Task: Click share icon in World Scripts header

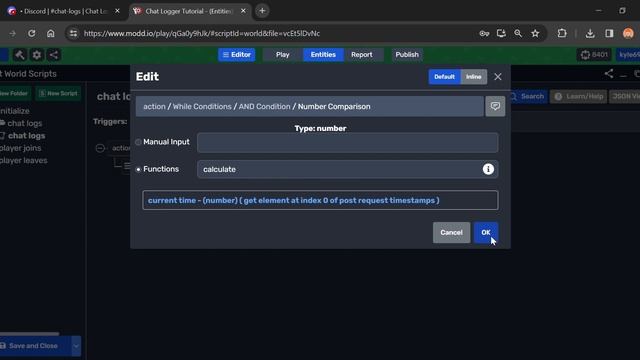Action: (609, 74)
